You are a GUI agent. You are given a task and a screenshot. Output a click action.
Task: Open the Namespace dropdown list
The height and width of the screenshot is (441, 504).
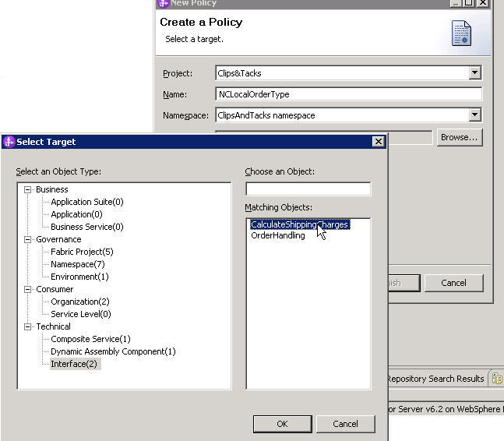[x=474, y=115]
